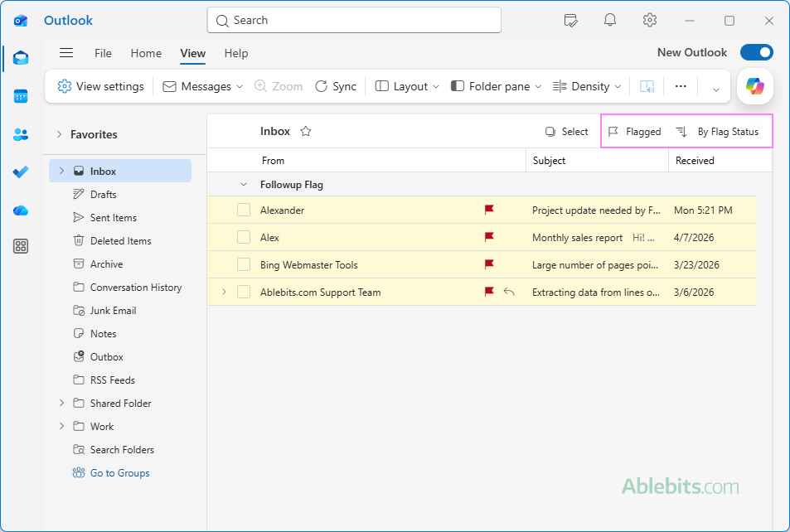This screenshot has height=532, width=790.
Task: Open the Junk Email folder
Action: pyautogui.click(x=120, y=310)
